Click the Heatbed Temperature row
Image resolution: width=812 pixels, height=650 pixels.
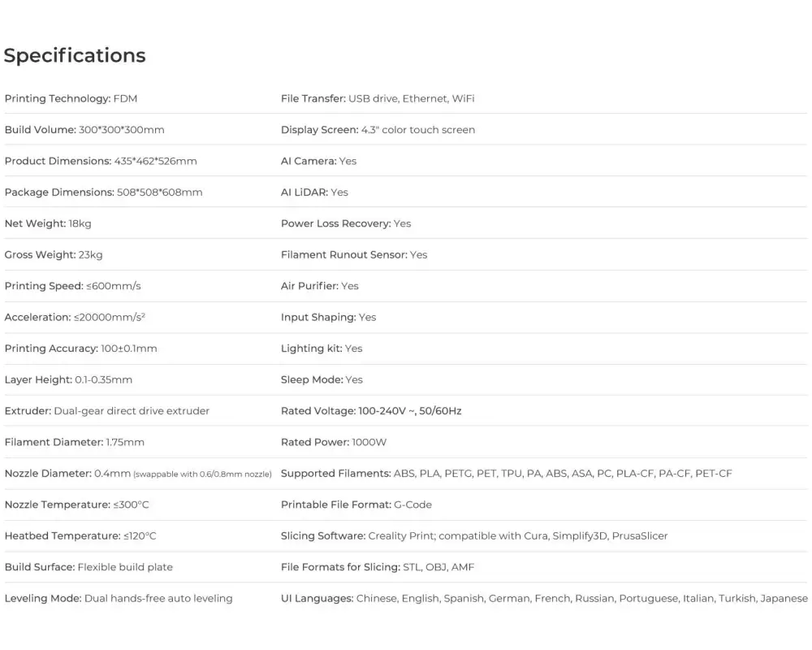(x=80, y=536)
